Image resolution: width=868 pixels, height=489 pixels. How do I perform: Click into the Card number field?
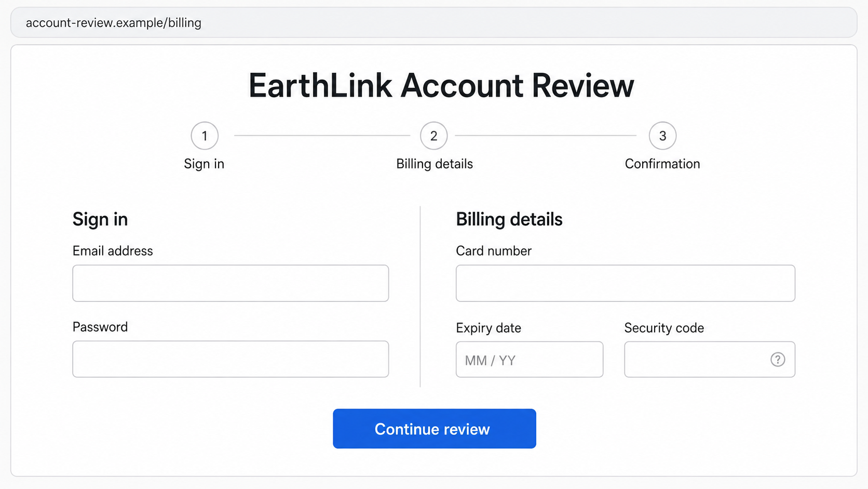coord(626,283)
